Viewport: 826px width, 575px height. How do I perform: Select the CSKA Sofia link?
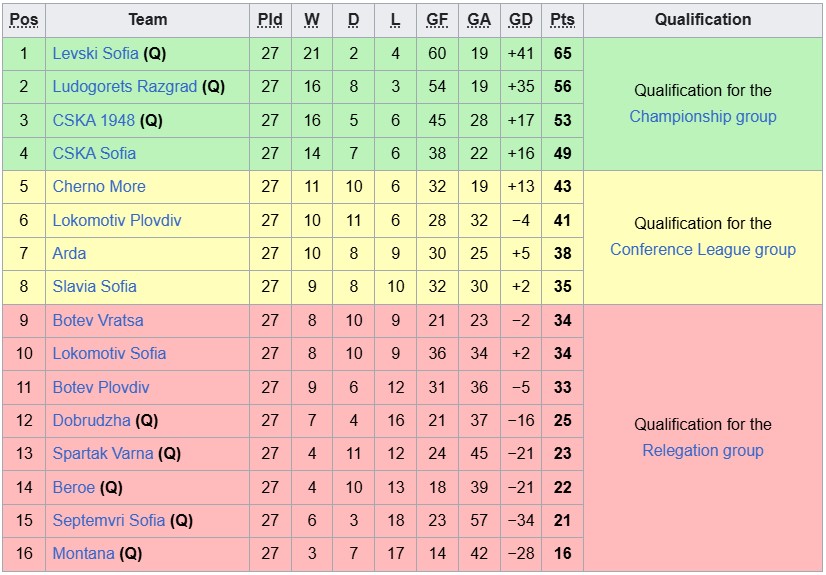click(94, 153)
